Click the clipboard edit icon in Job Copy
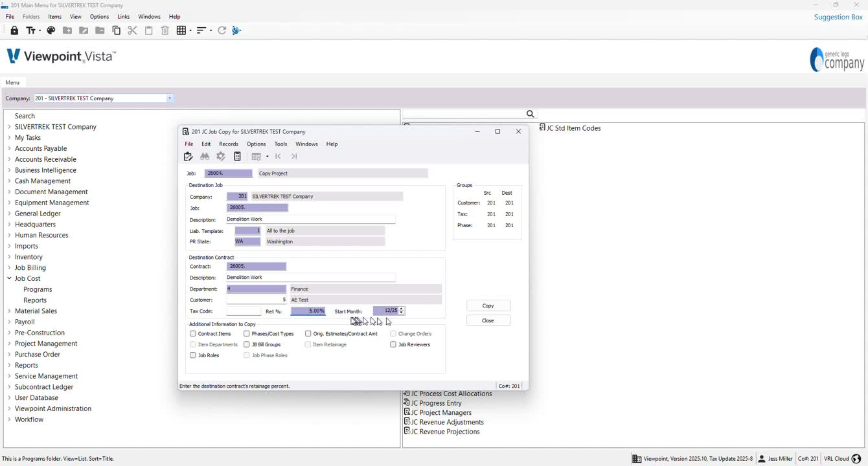 pyautogui.click(x=188, y=156)
